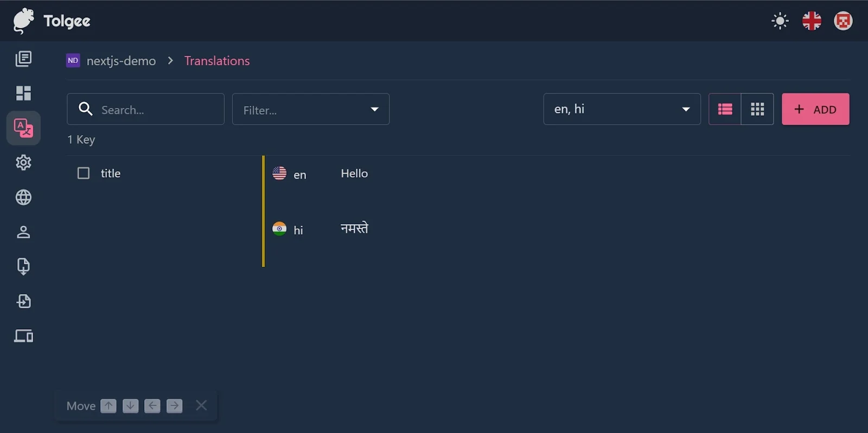868x433 pixels.
Task: Click the ADD button to create a key
Action: click(815, 109)
